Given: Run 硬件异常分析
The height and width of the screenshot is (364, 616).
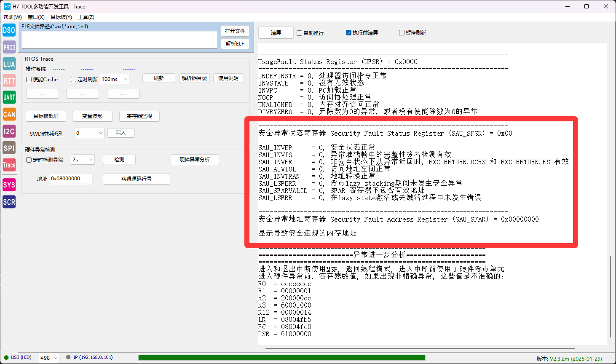Looking at the screenshot, I should coord(195,160).
